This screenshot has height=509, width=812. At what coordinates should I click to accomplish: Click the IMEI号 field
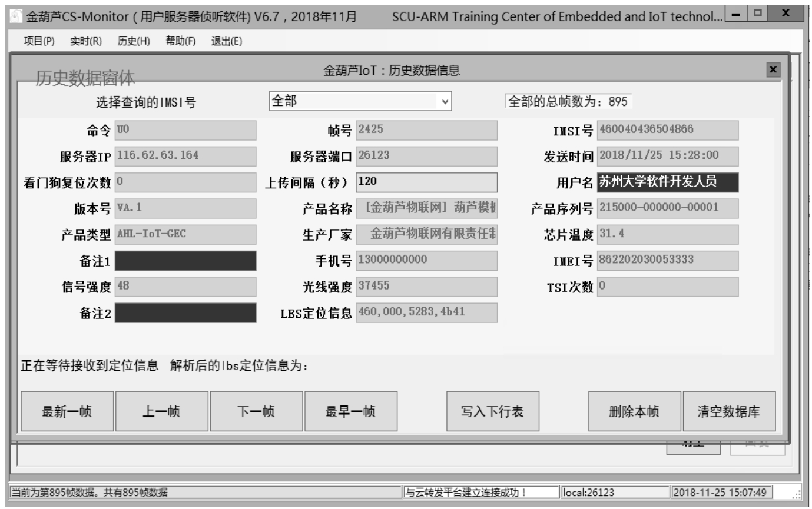tap(668, 260)
